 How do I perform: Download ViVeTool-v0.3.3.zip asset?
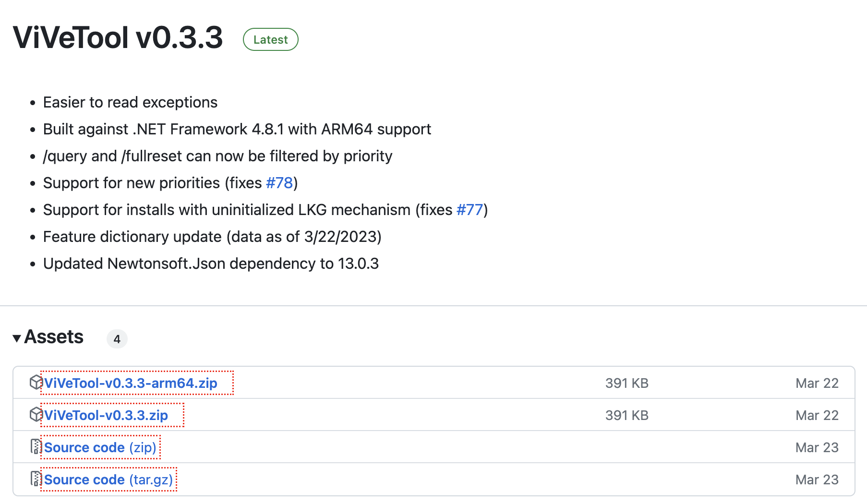tap(106, 415)
